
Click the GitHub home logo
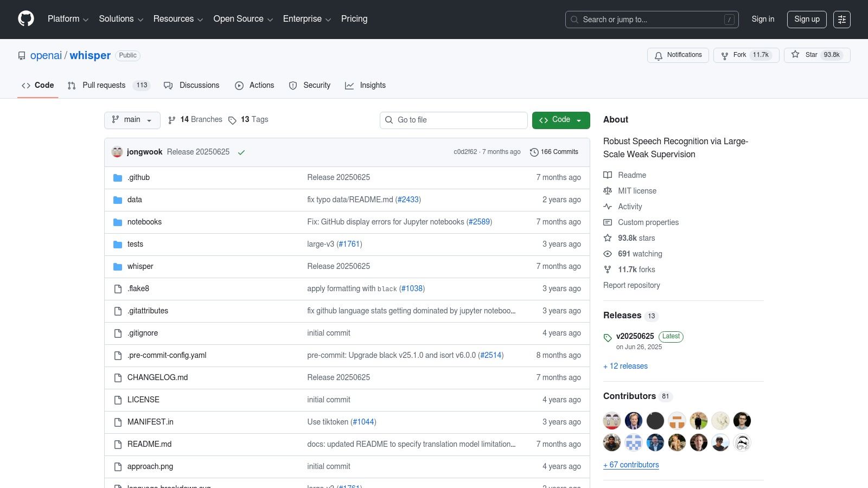coord(25,19)
